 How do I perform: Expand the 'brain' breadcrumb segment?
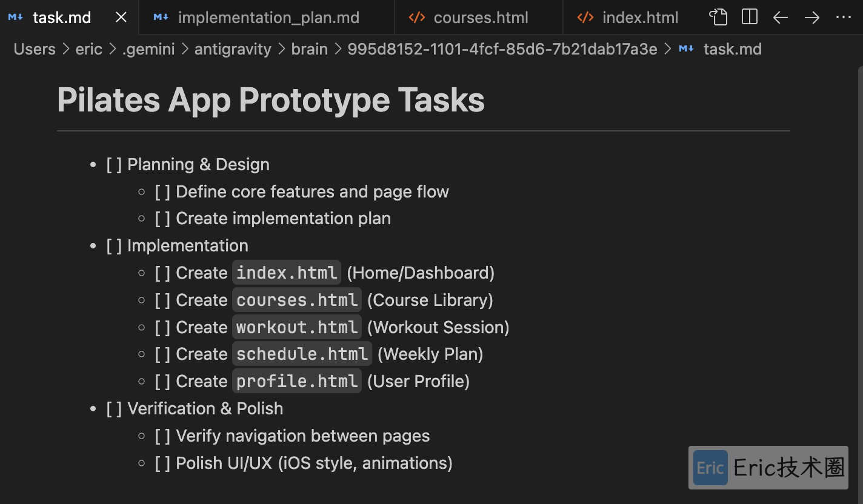tap(309, 49)
